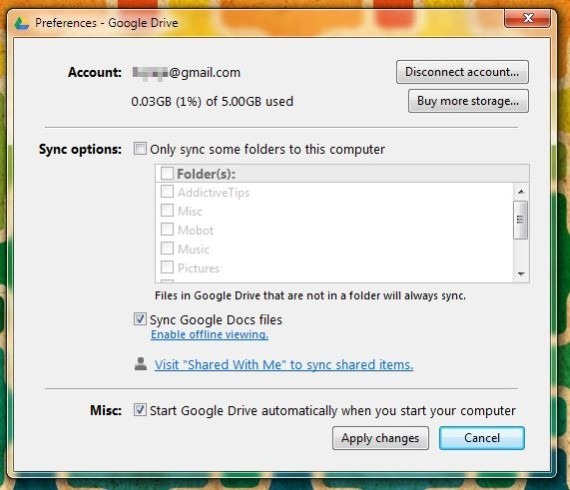Viewport: 570px width, 490px height.
Task: Select the AddictiveTips folder name
Action: click(213, 193)
